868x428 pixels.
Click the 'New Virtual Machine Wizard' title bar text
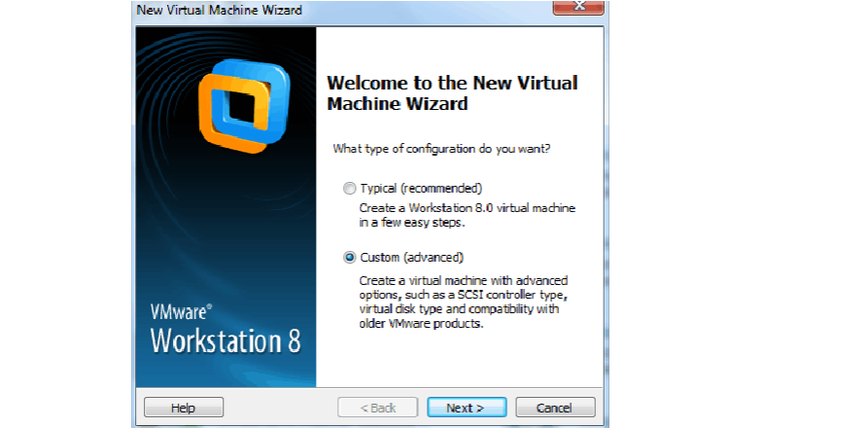pyautogui.click(x=220, y=10)
